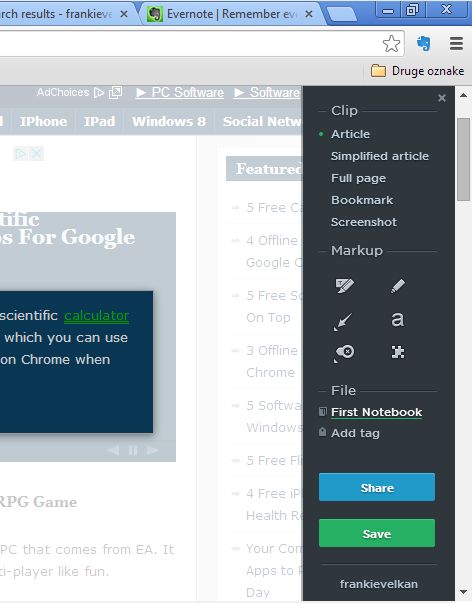
Task: Select the marker pen markup tool
Action: pos(397,286)
